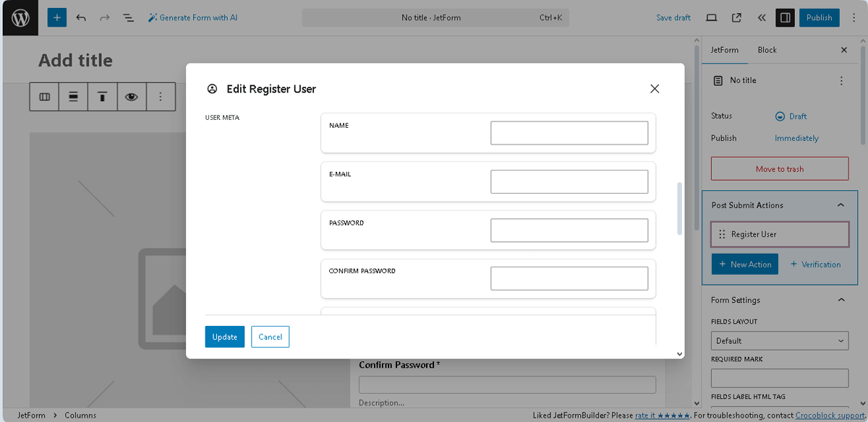The image size is (868, 422).
Task: Change vertical alignment toolbar icon
Action: coord(102,96)
